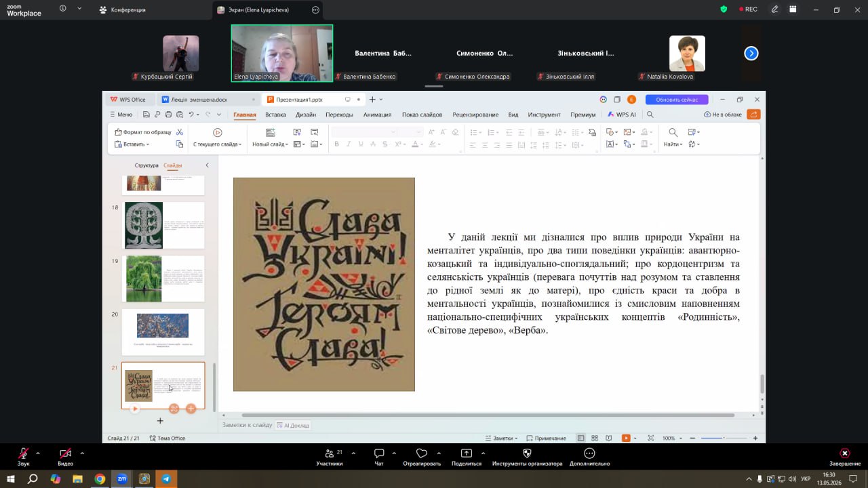Open the Дизайн ribbon tab
This screenshot has height=488, width=868.
pyautogui.click(x=306, y=115)
